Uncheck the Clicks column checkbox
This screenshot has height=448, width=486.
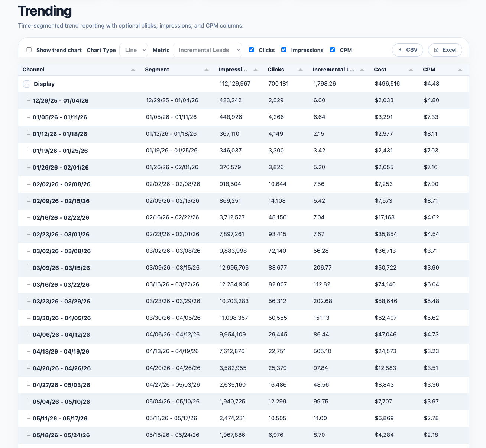pyautogui.click(x=252, y=50)
